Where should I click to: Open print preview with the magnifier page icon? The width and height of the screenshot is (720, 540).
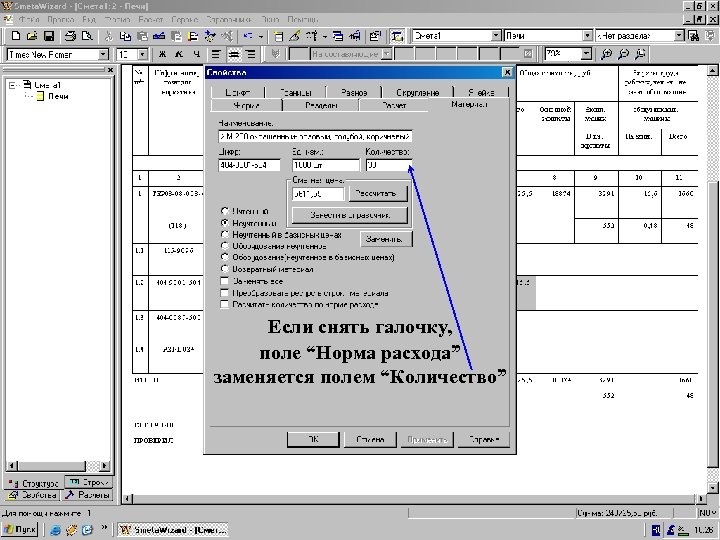pos(87,36)
